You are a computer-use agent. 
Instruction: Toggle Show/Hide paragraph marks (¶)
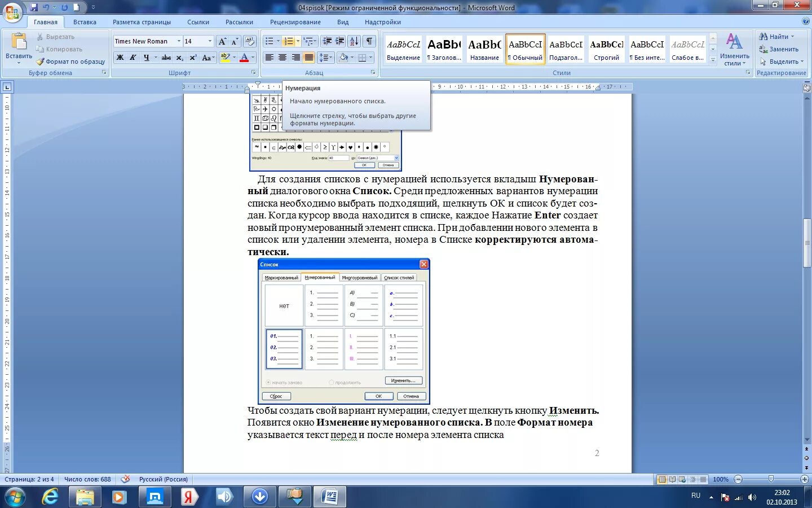pyautogui.click(x=369, y=41)
